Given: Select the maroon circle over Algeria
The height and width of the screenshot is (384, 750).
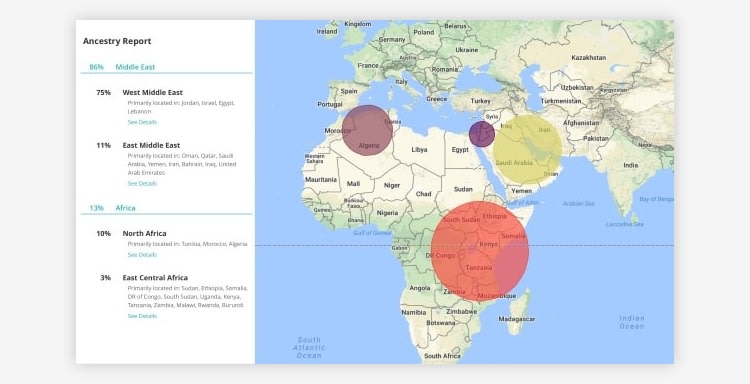Looking at the screenshot, I should 367,130.
